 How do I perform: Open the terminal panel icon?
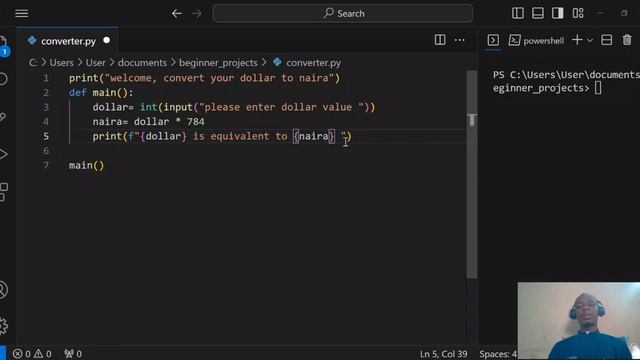coord(493,40)
